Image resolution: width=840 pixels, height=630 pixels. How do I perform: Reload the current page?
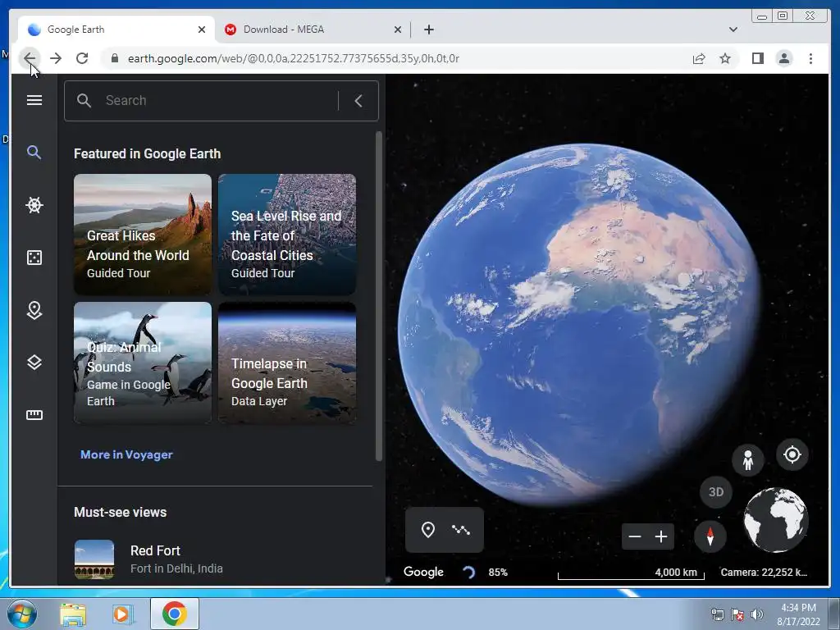[82, 58]
